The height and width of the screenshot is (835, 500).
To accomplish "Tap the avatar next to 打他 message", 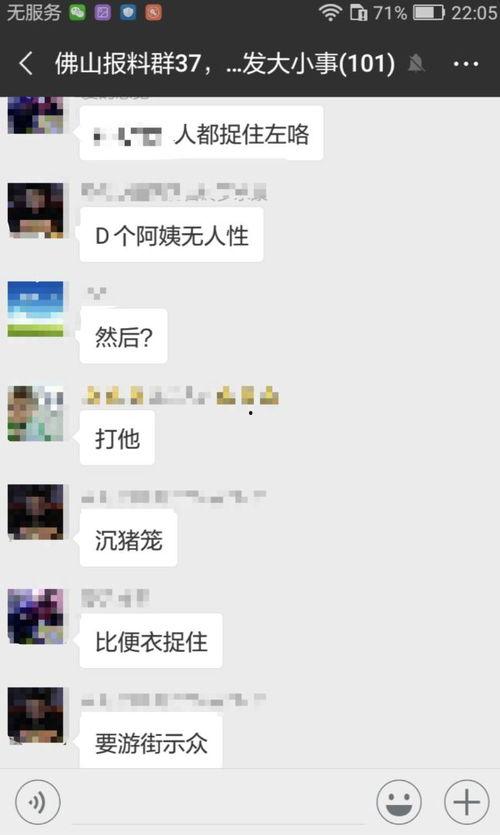I will 36,414.
